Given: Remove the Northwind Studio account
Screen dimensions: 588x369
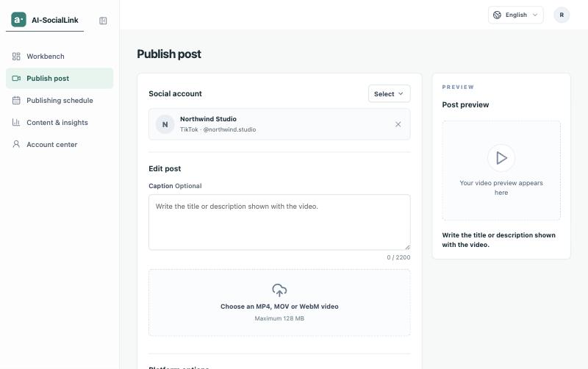Looking at the screenshot, I should (398, 124).
